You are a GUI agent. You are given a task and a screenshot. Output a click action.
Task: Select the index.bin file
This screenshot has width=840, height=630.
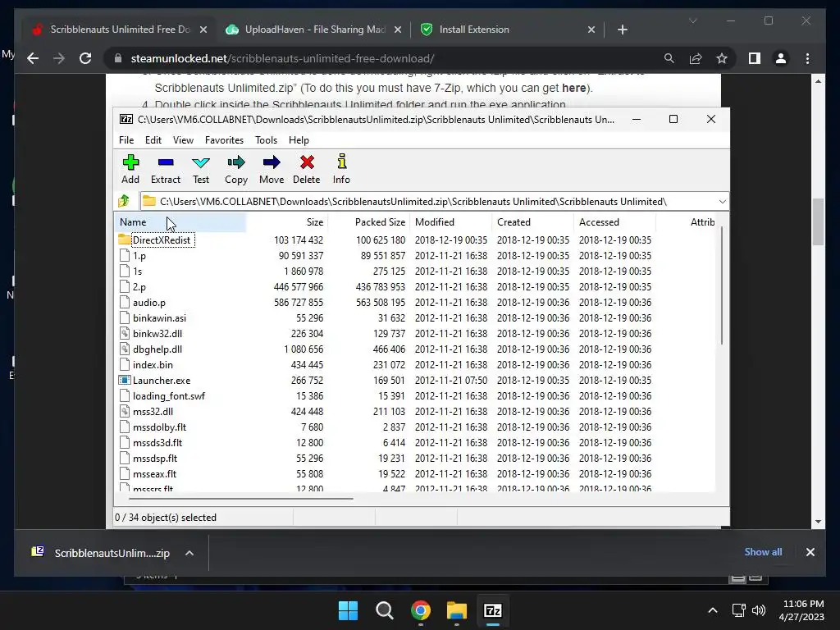(153, 365)
